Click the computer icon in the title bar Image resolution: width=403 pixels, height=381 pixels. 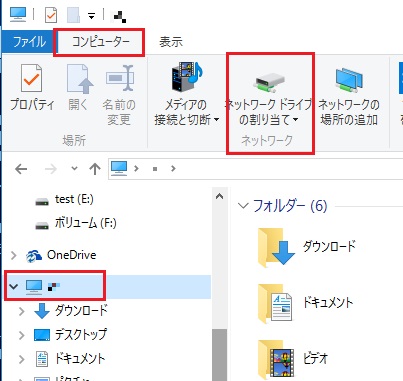(x=18, y=15)
